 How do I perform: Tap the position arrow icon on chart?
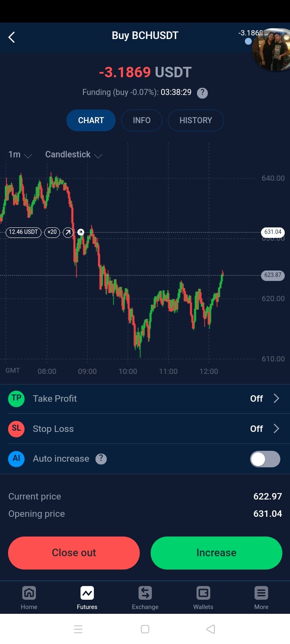(x=68, y=232)
